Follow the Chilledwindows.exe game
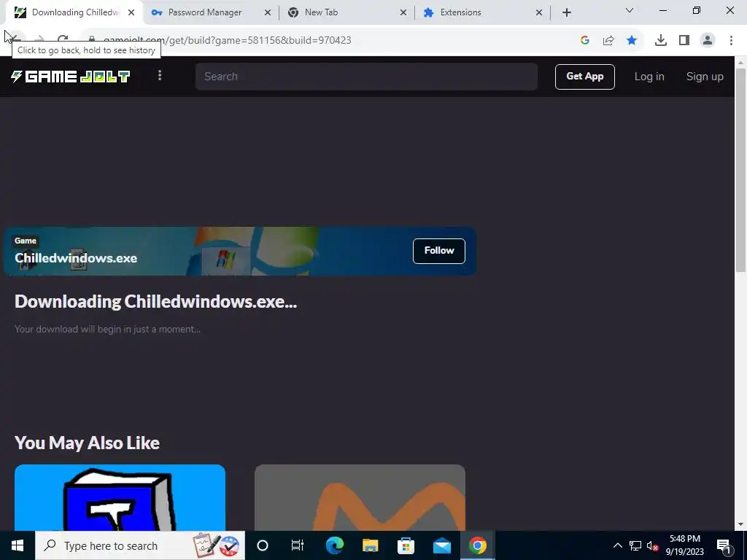The height and width of the screenshot is (560, 747). (438, 251)
